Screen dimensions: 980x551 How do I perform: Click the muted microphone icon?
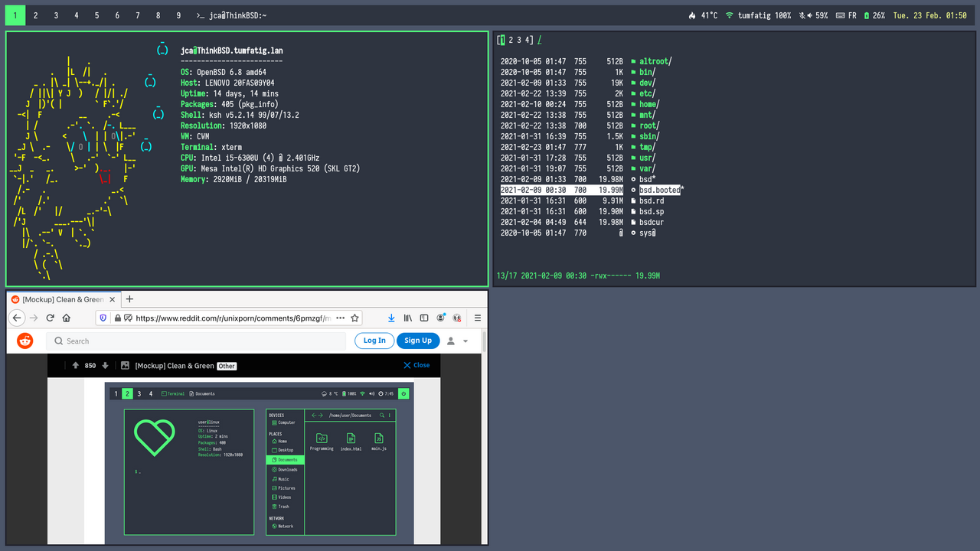(x=803, y=15)
